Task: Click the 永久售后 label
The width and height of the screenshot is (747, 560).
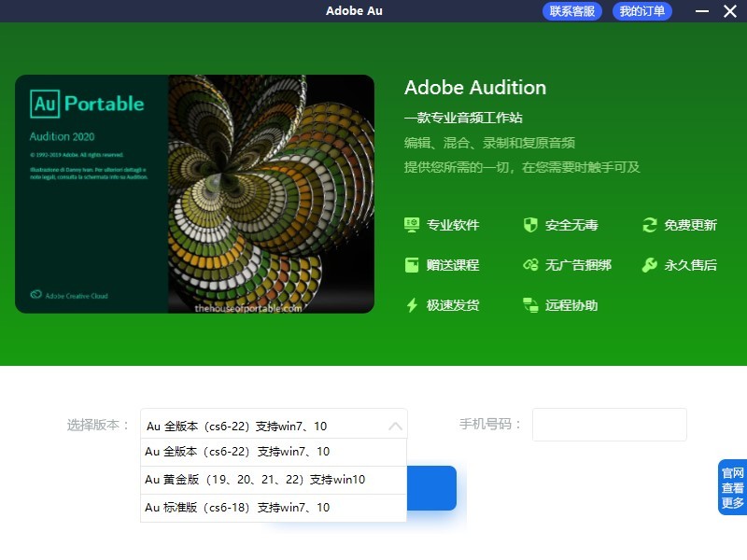Action: [x=690, y=265]
